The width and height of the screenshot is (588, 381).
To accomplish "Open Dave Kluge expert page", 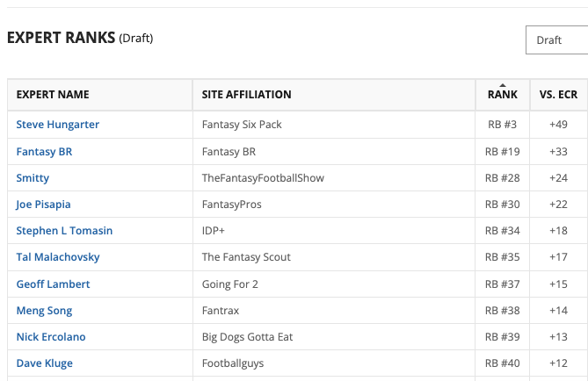I will point(44,363).
